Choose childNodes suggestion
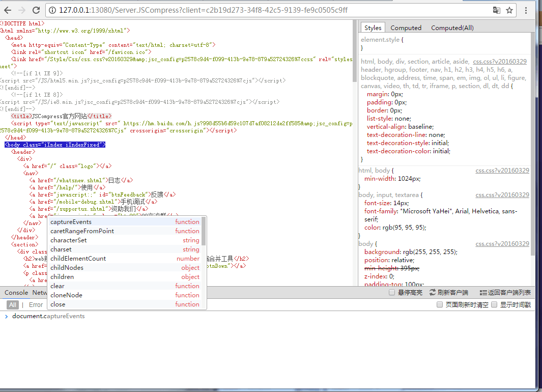The width and height of the screenshot is (542, 392). (125, 268)
